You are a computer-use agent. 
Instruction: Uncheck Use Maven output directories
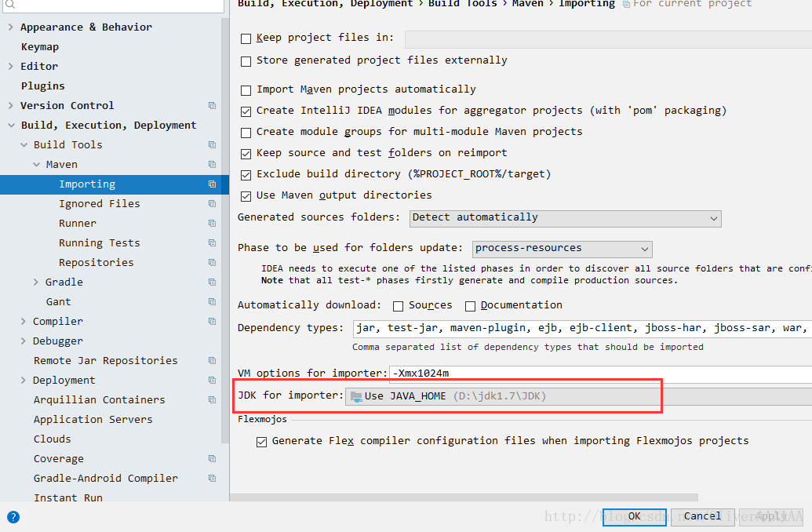[246, 196]
